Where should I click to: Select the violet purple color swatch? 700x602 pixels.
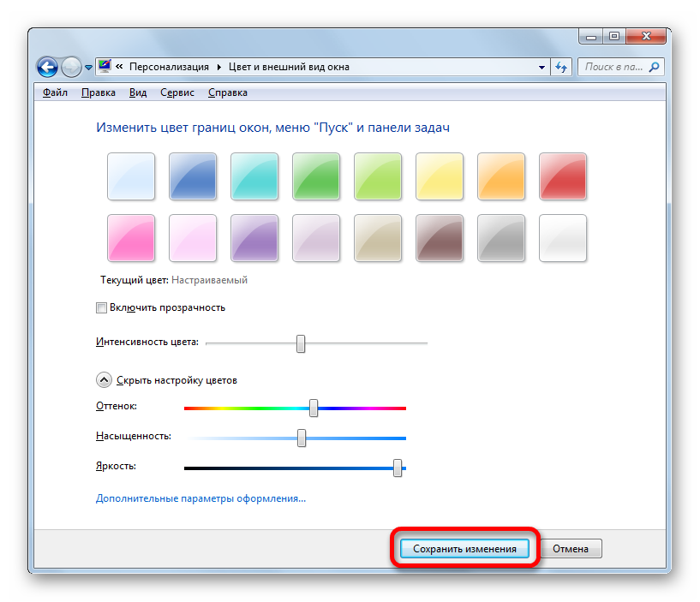click(x=254, y=238)
